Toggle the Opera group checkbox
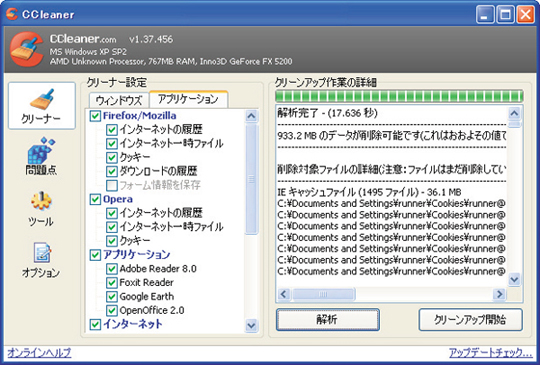 95,199
